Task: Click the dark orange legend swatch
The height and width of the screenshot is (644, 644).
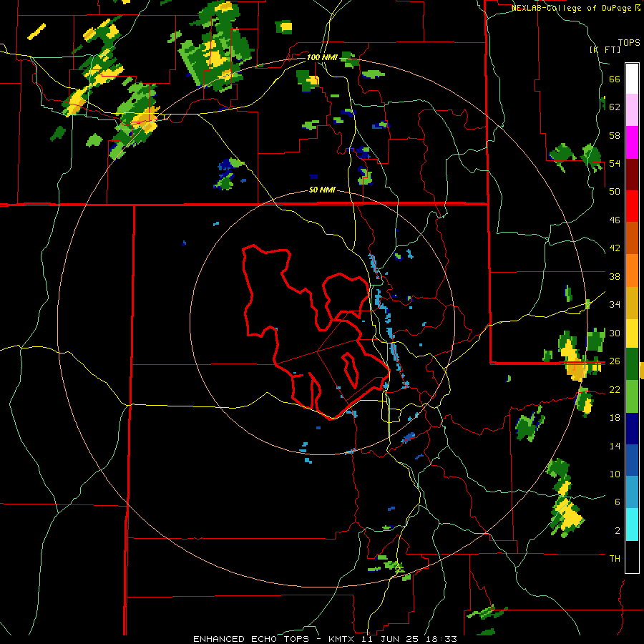Action: click(x=632, y=238)
